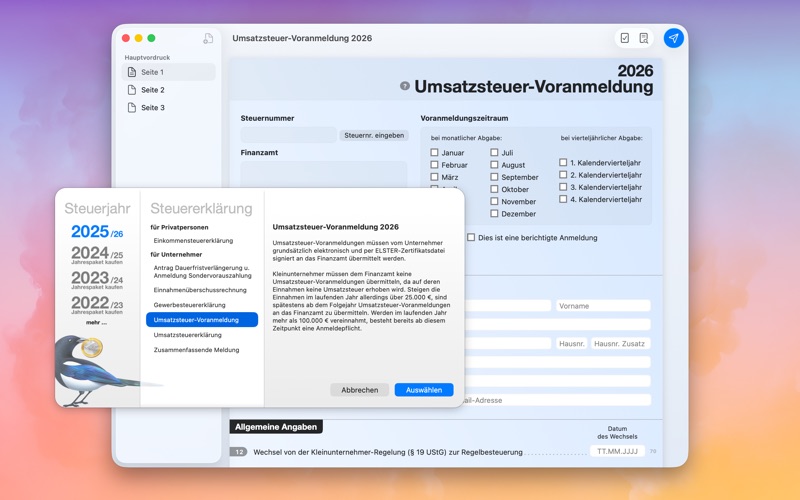The image size is (800, 500).
Task: Check the März checkbox
Action: (x=434, y=177)
